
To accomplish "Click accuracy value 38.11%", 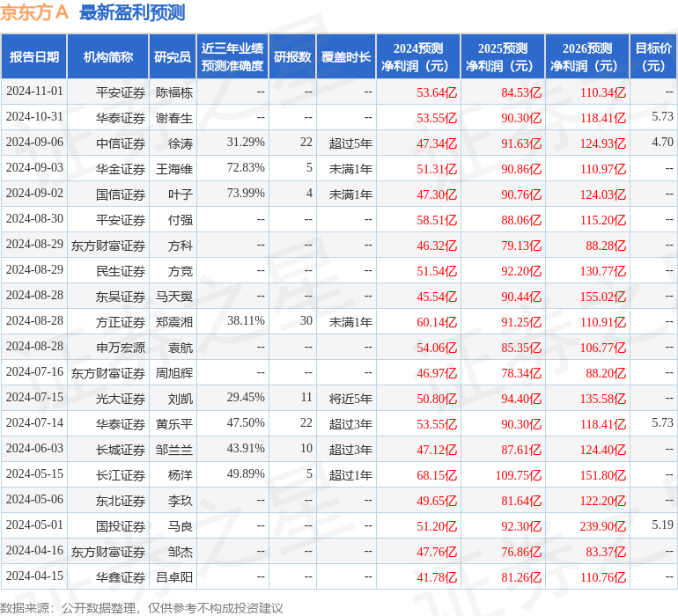I will pos(246,320).
